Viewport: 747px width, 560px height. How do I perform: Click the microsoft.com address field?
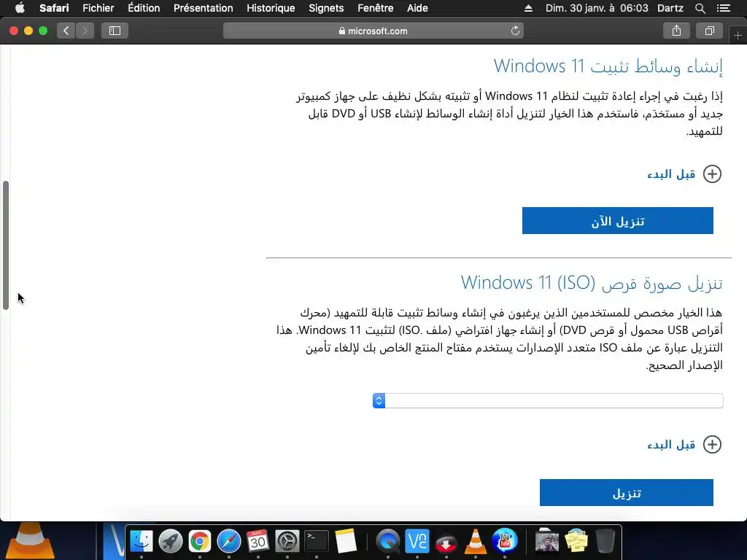(373, 31)
